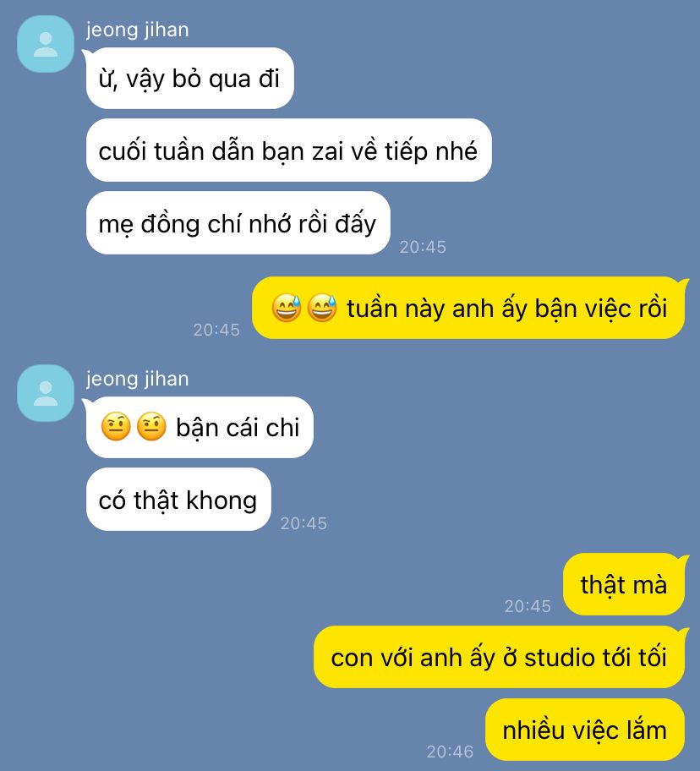Tap the second raised-eyebrow emoji
The height and width of the screenshot is (771, 700).
pos(151,426)
